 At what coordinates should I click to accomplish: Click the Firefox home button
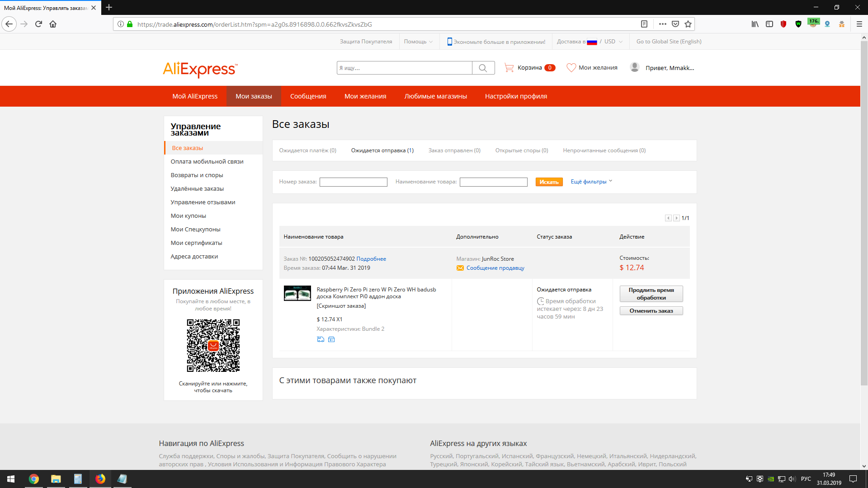53,24
